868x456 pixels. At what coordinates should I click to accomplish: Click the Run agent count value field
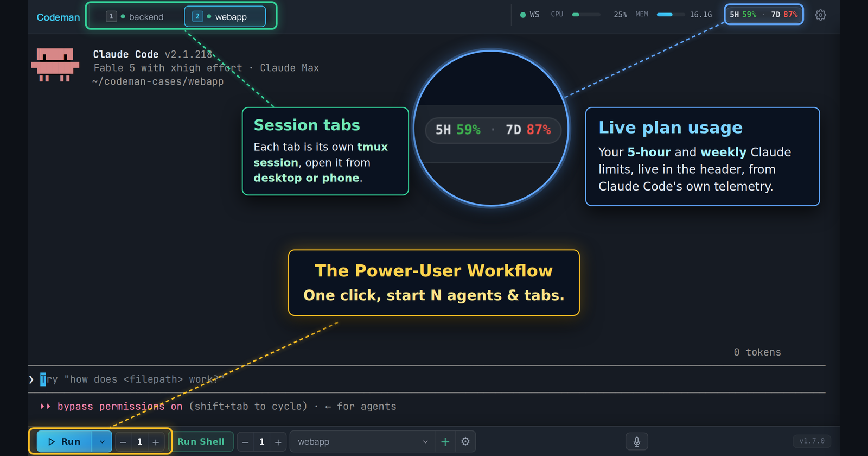click(x=139, y=442)
